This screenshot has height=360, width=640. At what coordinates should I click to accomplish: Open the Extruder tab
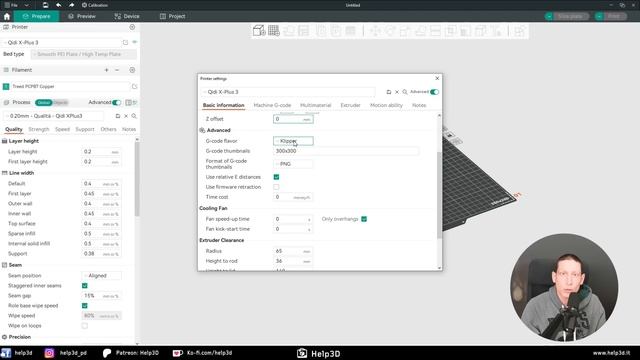click(x=350, y=105)
